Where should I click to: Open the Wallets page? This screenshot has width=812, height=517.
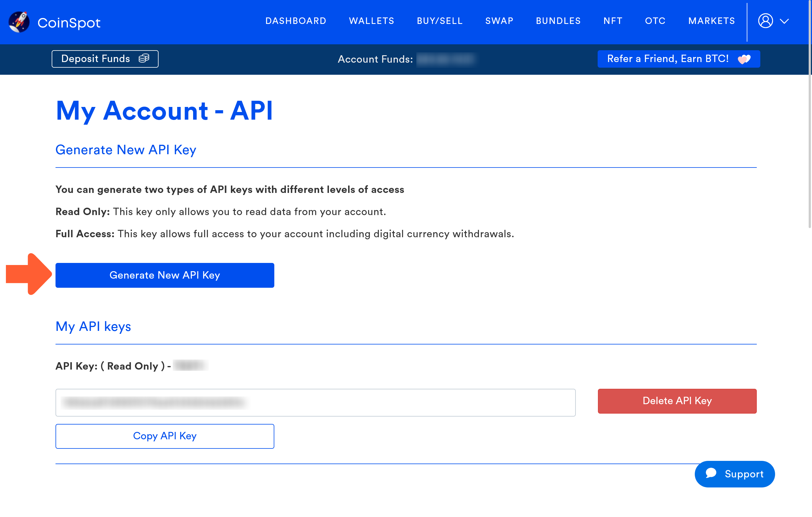coord(371,21)
